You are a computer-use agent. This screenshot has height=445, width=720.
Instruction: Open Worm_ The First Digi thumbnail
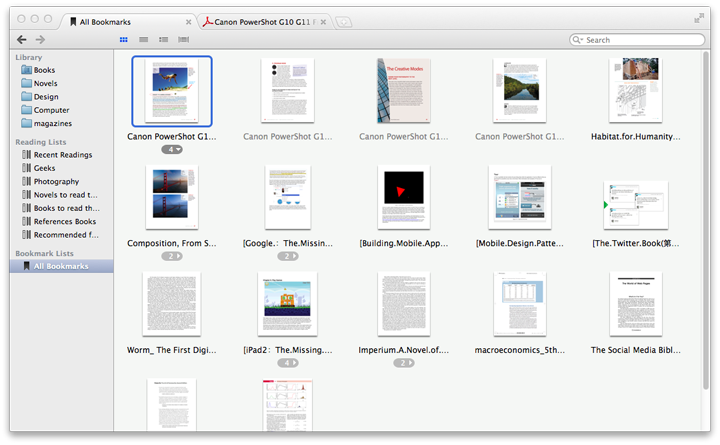(x=172, y=304)
